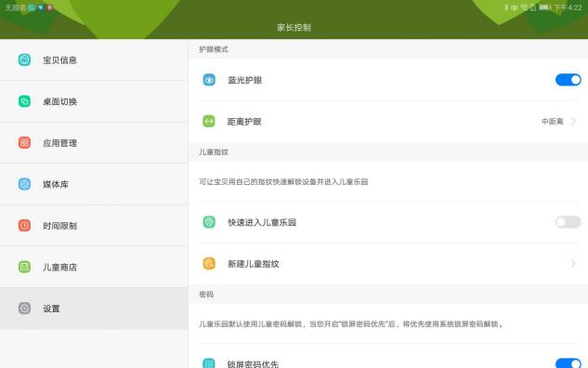Click the 密码 section header
The height and width of the screenshot is (368, 588).
click(x=206, y=294)
